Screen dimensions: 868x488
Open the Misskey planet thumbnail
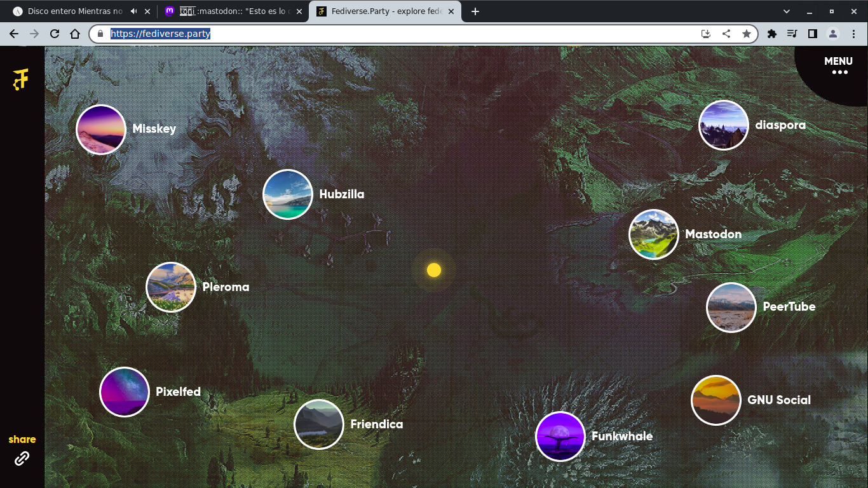click(x=101, y=130)
